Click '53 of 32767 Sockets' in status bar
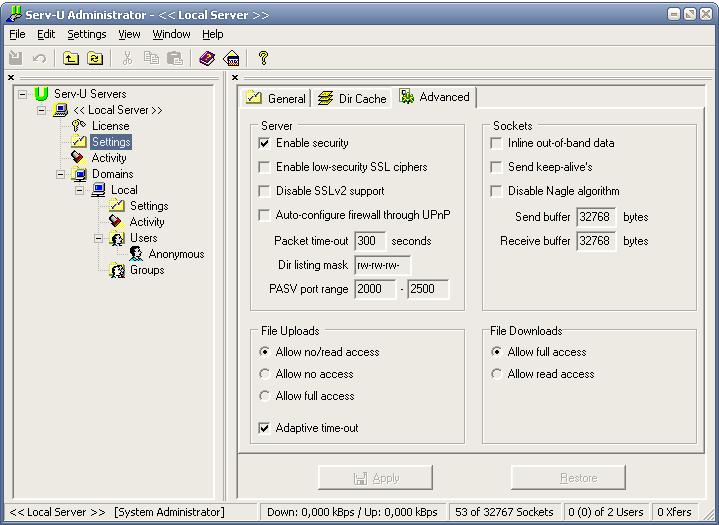The width and height of the screenshot is (719, 525). coord(504,512)
